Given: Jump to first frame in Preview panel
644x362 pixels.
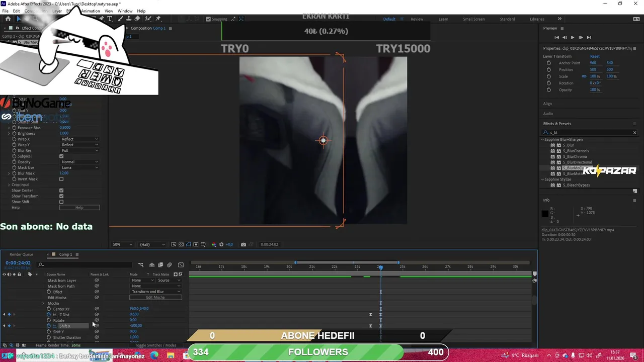Looking at the screenshot, I should 556,37.
